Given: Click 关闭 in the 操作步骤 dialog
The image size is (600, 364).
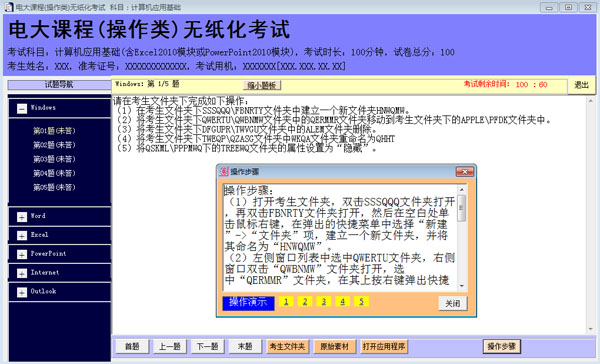Looking at the screenshot, I should tap(453, 304).
